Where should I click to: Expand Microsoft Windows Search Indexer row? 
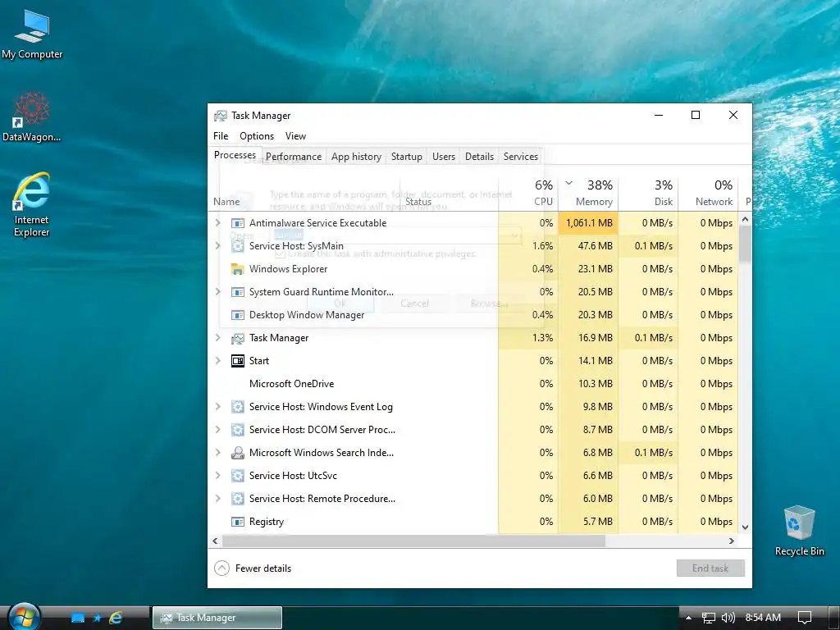coord(217,453)
